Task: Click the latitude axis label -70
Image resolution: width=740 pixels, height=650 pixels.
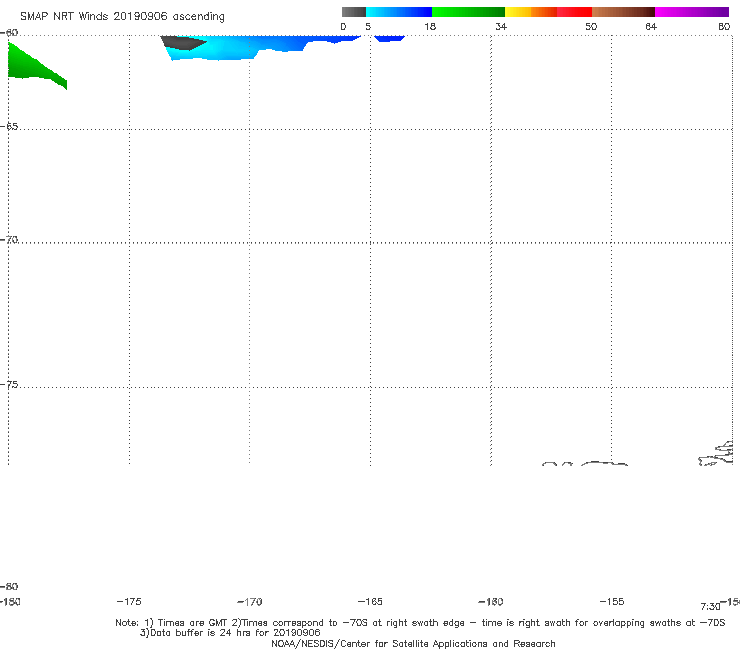Action: pyautogui.click(x=9, y=240)
